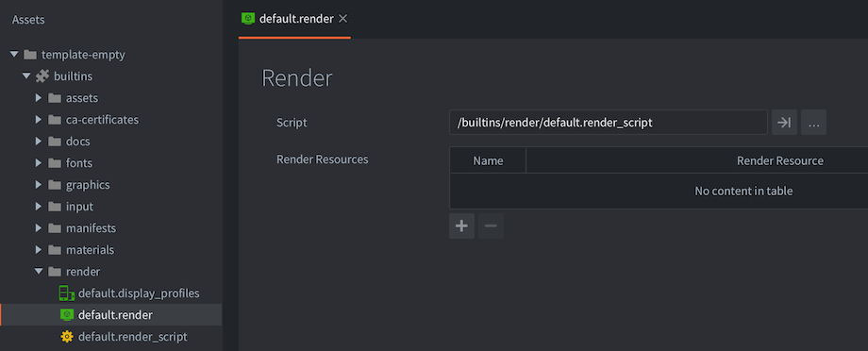Expand the assets folder
This screenshot has width=868, height=351.
click(x=38, y=98)
